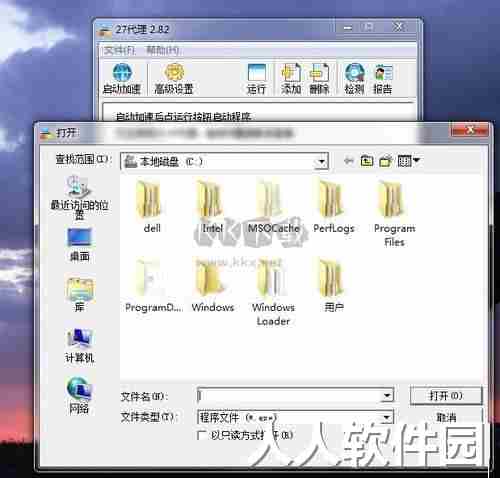The height and width of the screenshot is (478, 500).
Task: Close the 打开 dialog
Action: coord(470,130)
